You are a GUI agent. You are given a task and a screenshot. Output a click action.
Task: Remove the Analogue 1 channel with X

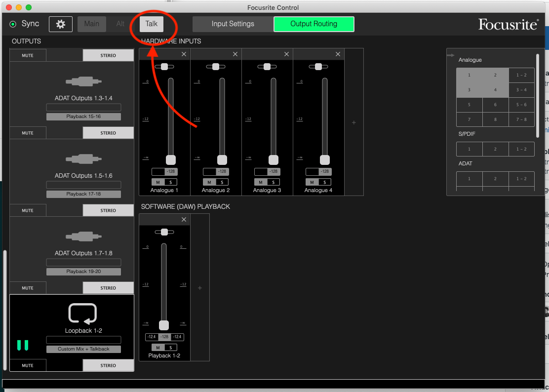coord(184,54)
